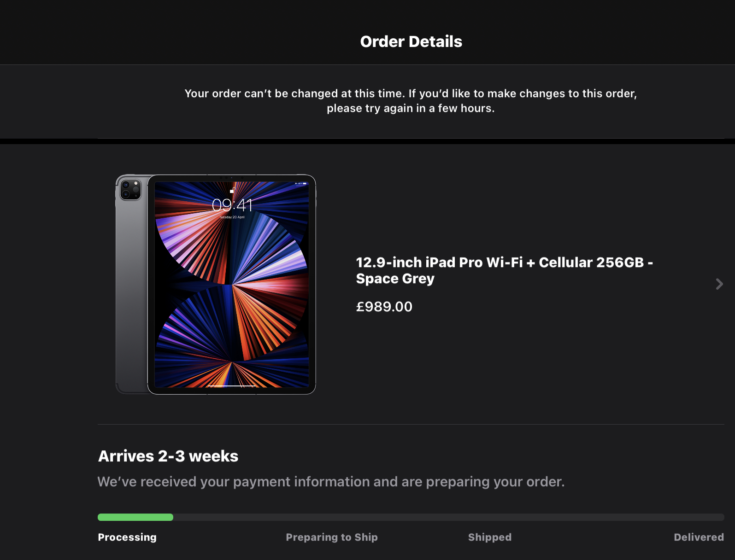Click the payment information received status message
Screen dimensions: 735x560
tap(331, 482)
